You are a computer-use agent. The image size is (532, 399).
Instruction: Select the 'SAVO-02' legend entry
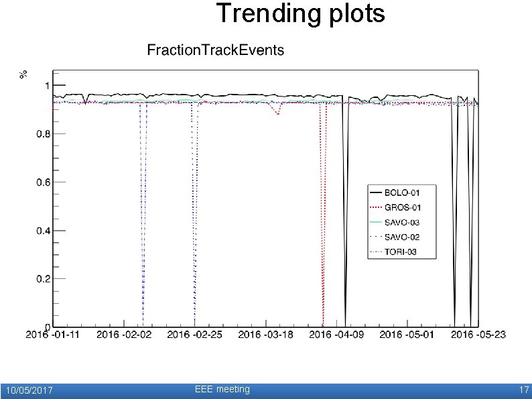402,237
